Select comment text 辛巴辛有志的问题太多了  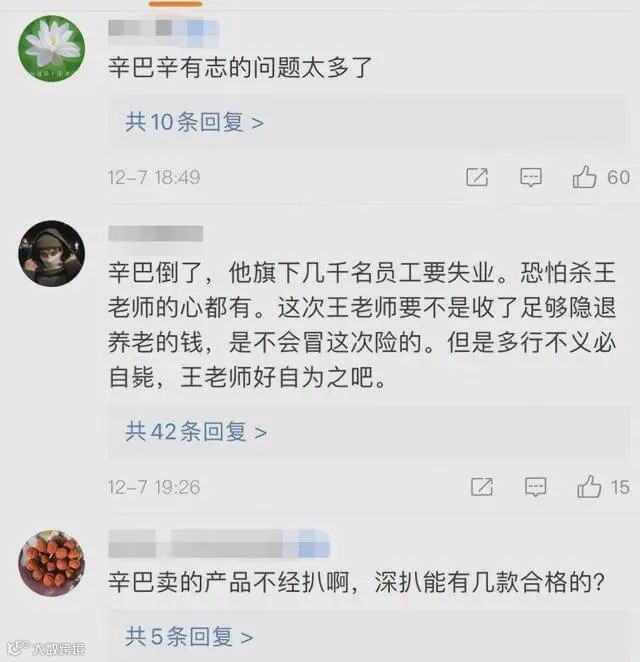(x=240, y=68)
